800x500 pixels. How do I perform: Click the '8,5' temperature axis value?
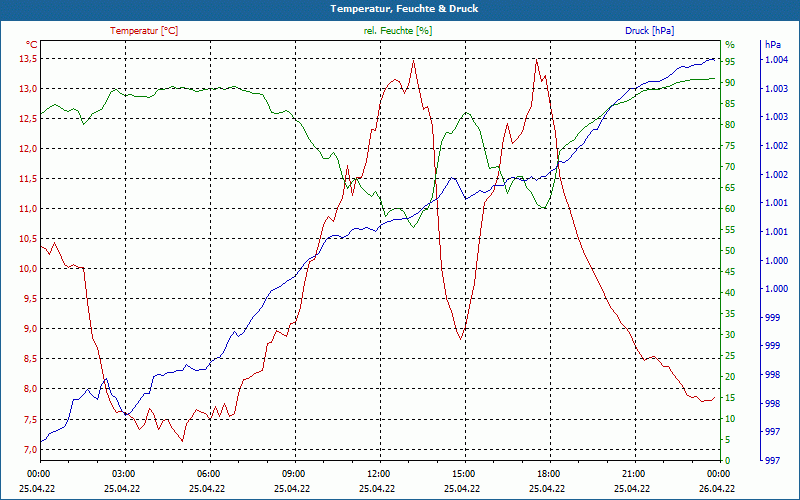click(x=31, y=359)
